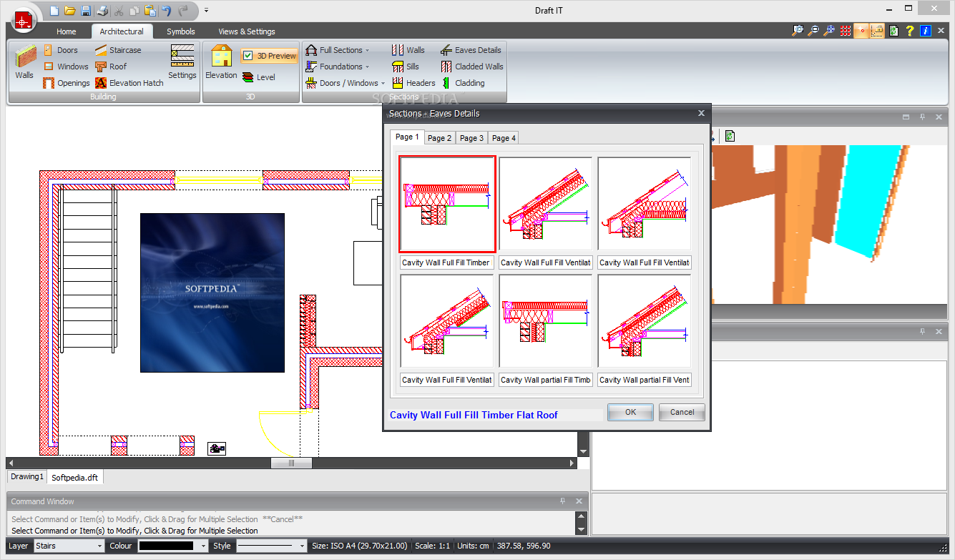955x560 pixels.
Task: Switch to the Symbols ribbon tab
Action: (x=181, y=31)
